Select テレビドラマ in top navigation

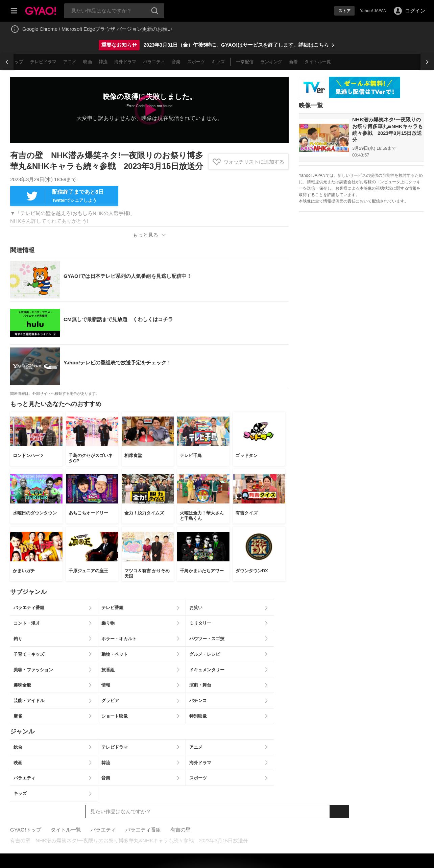pyautogui.click(x=43, y=62)
